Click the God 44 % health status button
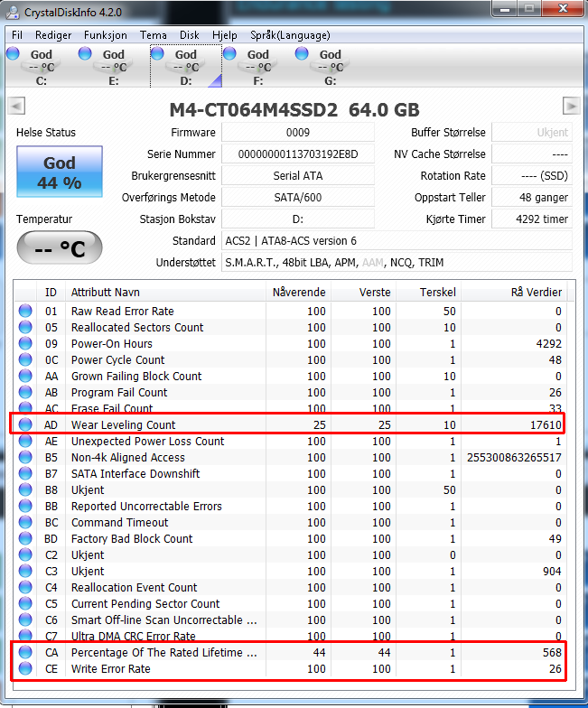 tap(60, 172)
